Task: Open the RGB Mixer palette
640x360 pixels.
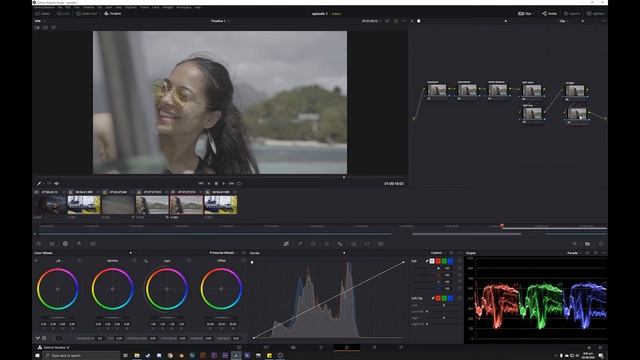Action: pos(79,244)
